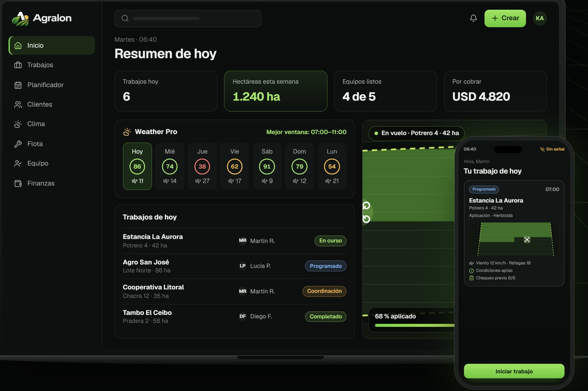This screenshot has width=588, height=391.
Task: Tap 'Iniciar trabajo' on the phone
Action: tap(514, 371)
